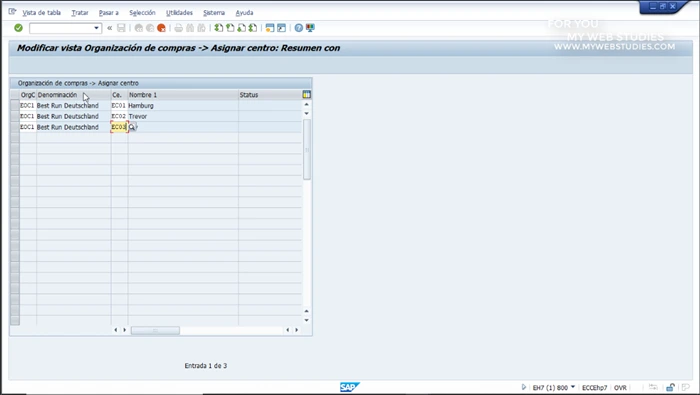Click the Last Page navigation icon
Screen dimensions: 700x395
click(x=253, y=28)
